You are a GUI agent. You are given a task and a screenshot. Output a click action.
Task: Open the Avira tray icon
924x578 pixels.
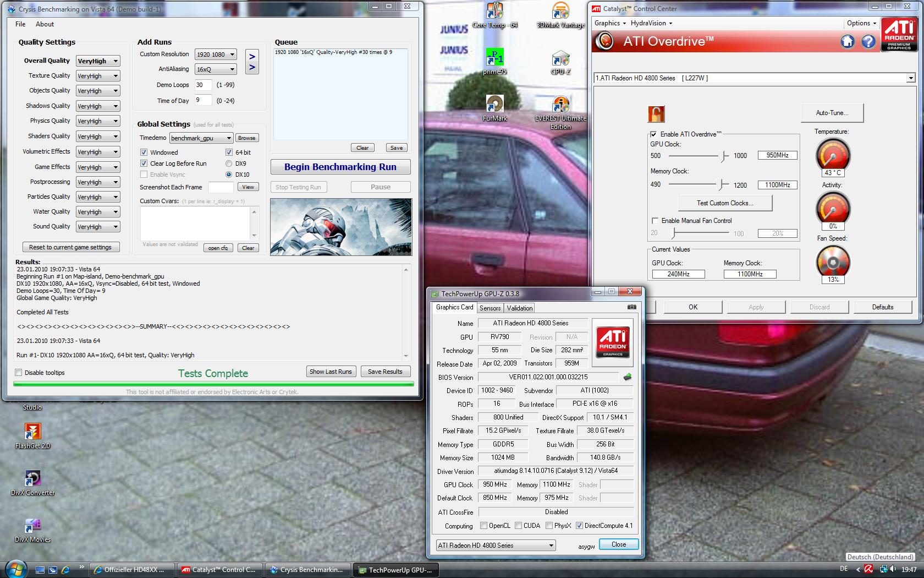point(868,570)
